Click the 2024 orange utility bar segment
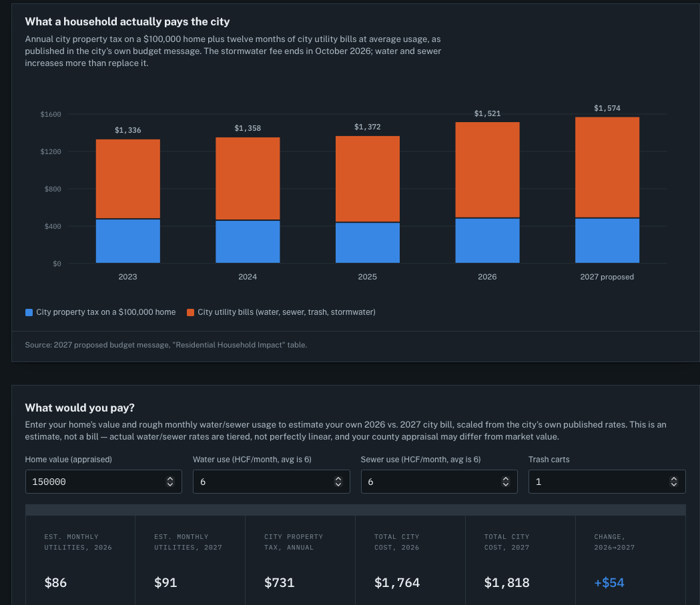The image size is (700, 605). [x=248, y=179]
